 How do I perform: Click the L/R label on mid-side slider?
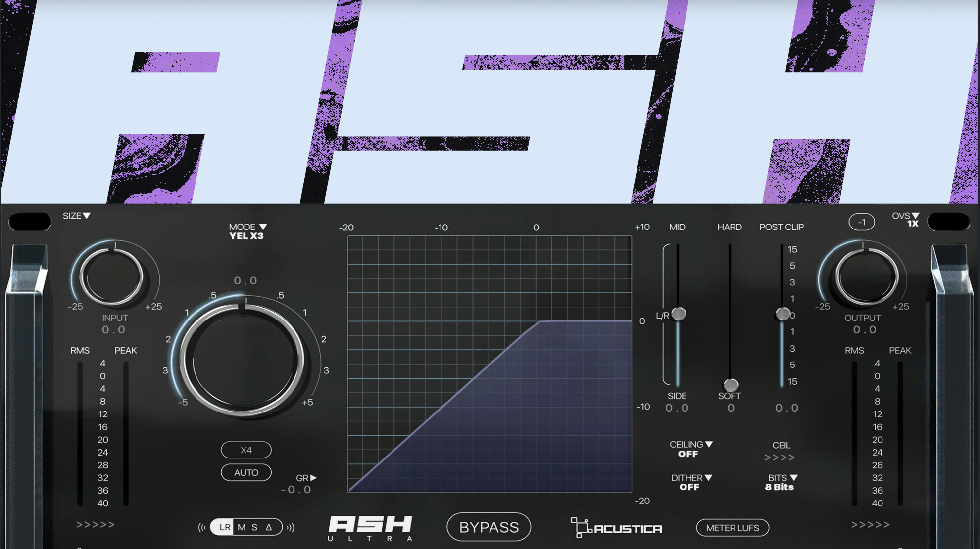662,316
